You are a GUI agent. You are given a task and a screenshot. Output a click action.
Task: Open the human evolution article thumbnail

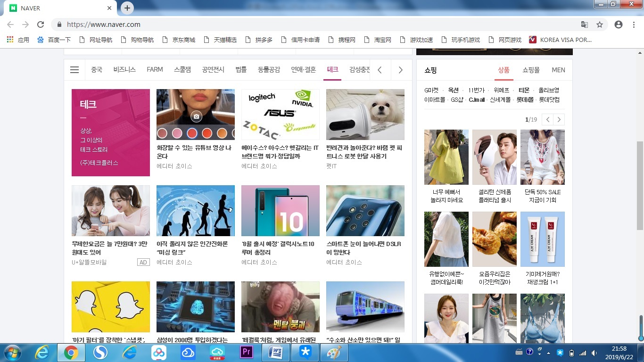tap(196, 211)
